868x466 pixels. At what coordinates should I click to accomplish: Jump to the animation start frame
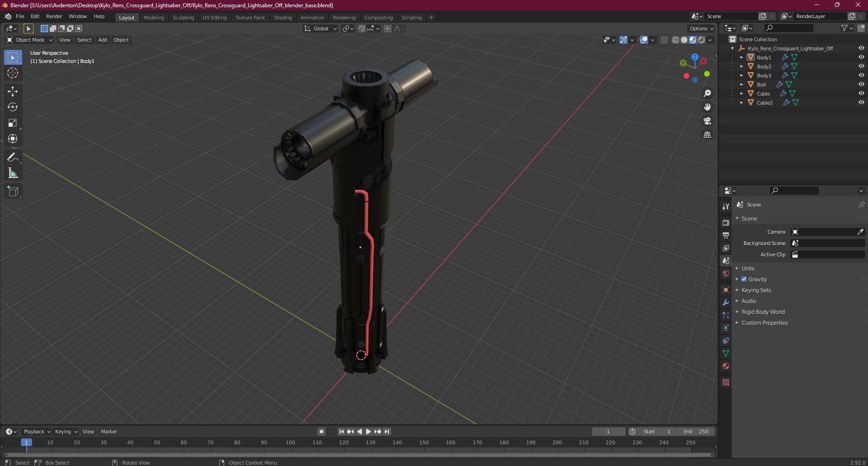pos(341,432)
